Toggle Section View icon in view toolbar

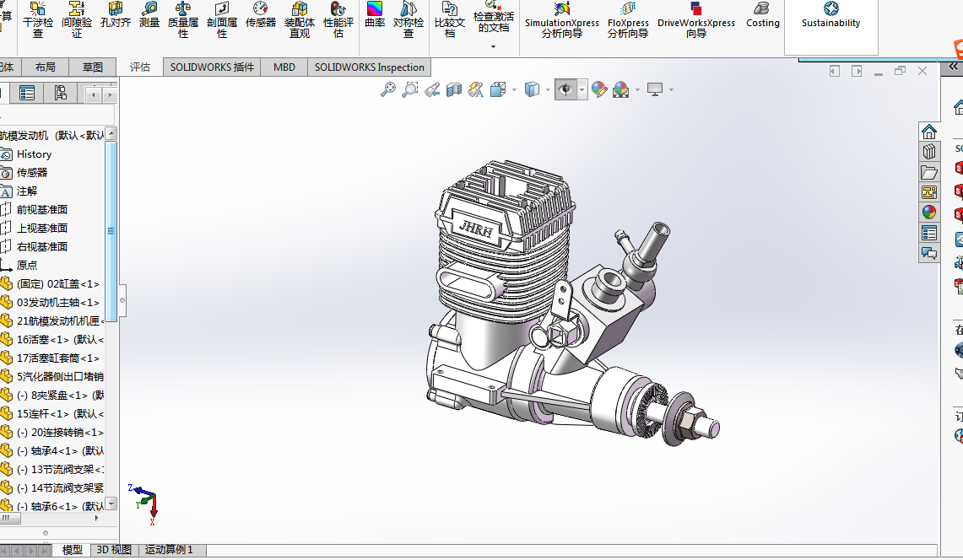pos(454,89)
